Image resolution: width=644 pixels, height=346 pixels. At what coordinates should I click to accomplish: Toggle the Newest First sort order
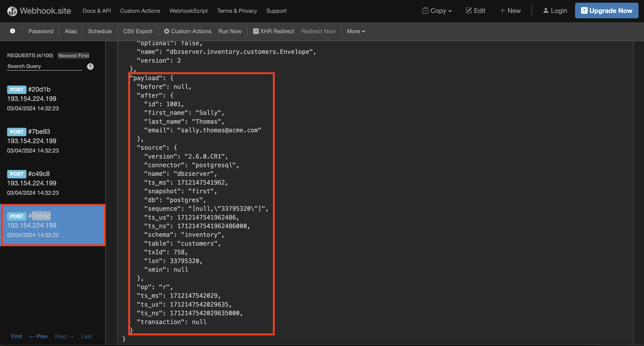pos(73,56)
